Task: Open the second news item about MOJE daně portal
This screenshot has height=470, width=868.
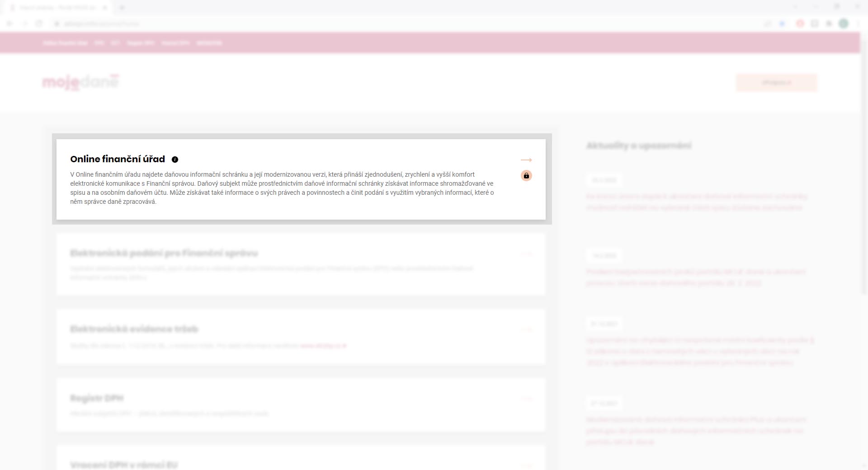Action: [x=696, y=277]
